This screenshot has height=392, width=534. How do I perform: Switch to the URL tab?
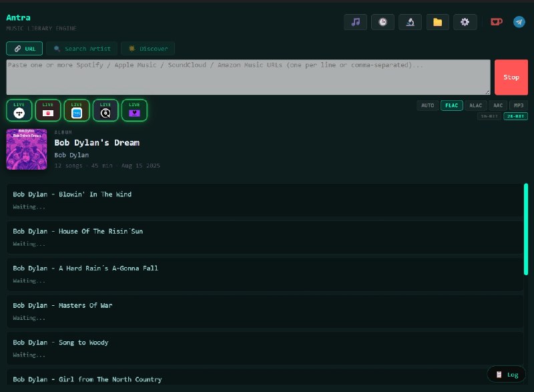point(25,49)
